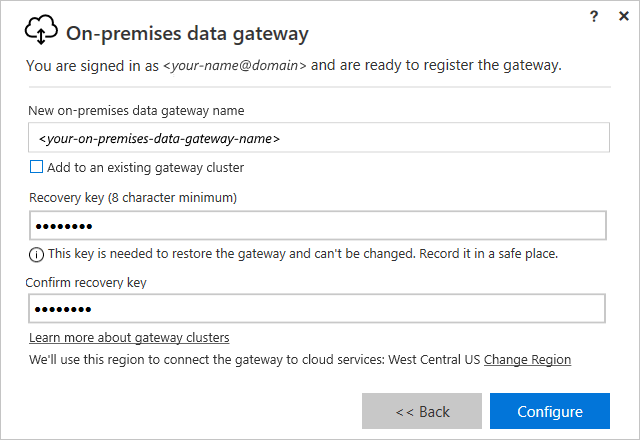Open Learn more about gateway clusters link
This screenshot has width=640, height=440.
click(x=129, y=337)
